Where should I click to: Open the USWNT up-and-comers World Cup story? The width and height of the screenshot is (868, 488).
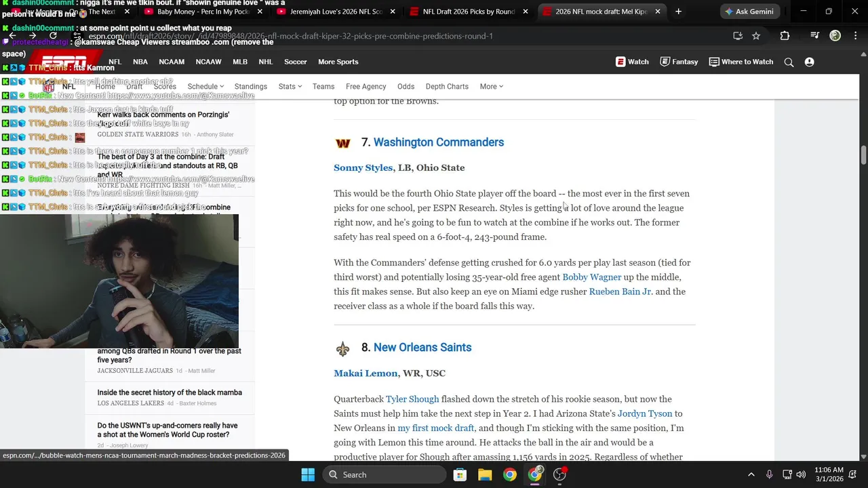(x=167, y=430)
